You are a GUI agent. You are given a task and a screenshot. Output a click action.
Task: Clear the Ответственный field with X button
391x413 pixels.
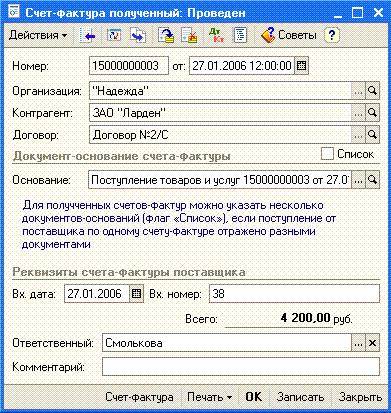point(372,343)
